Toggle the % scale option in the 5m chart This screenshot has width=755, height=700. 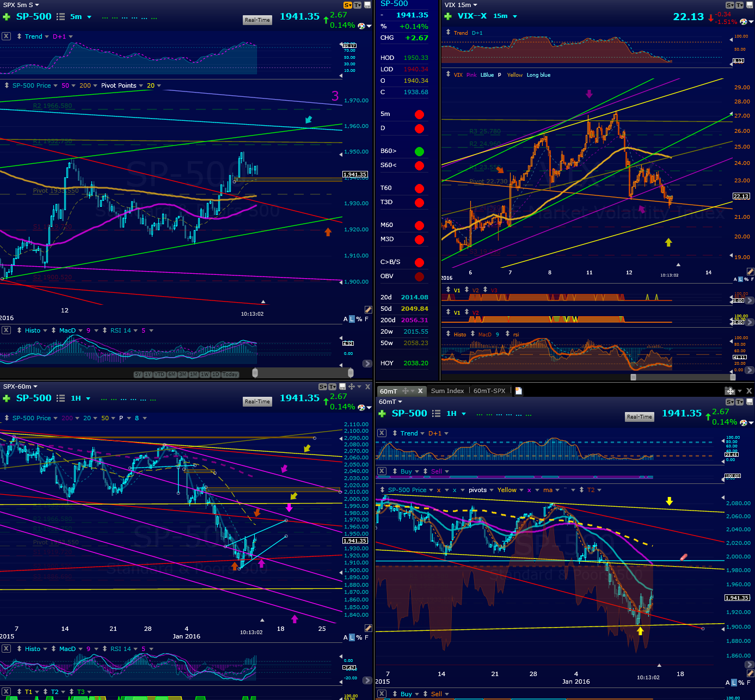pyautogui.click(x=359, y=319)
